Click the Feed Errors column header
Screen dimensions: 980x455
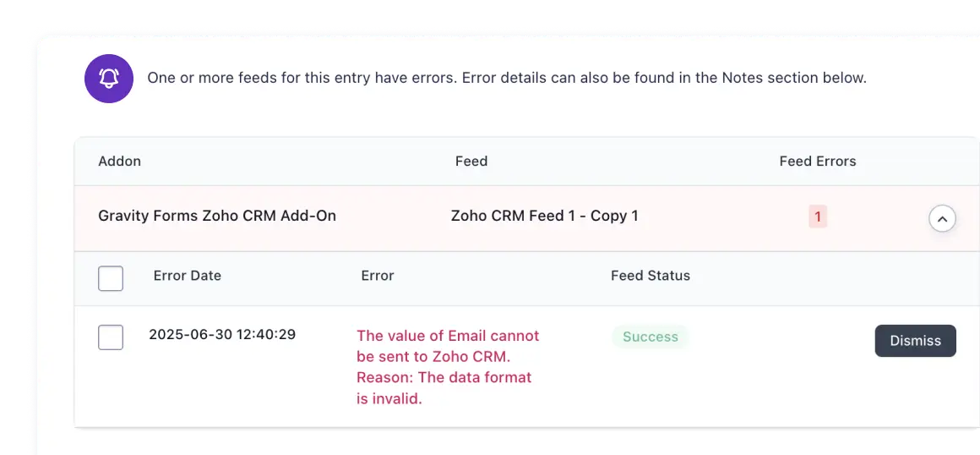818,161
